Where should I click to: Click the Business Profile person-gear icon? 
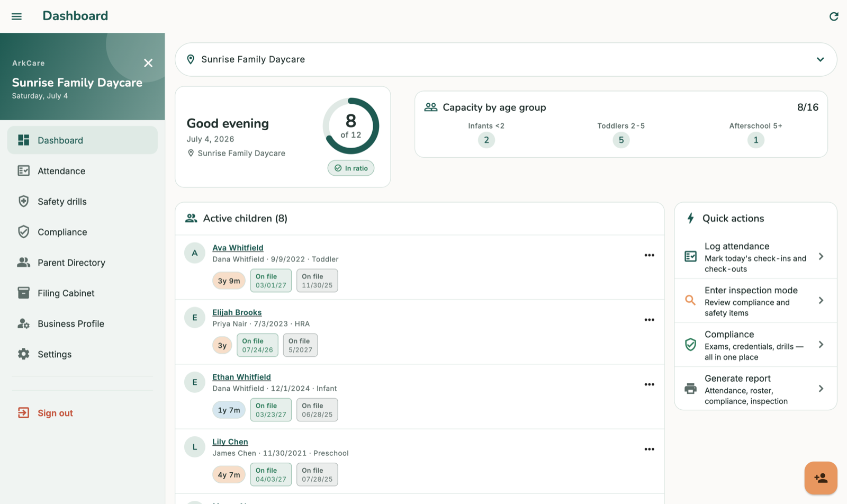(24, 323)
